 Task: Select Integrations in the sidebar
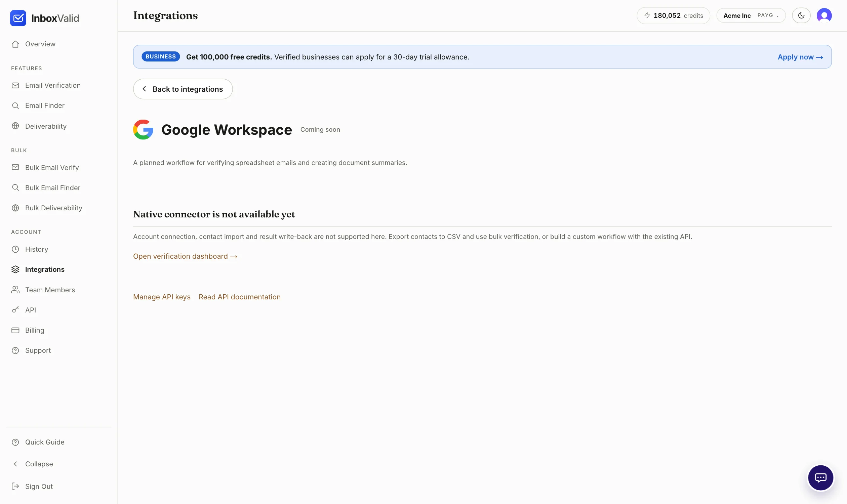44,269
